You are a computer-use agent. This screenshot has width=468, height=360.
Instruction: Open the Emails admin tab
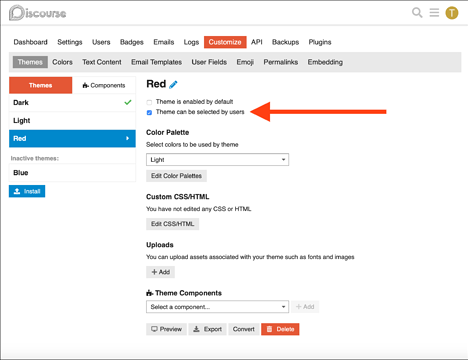(164, 42)
